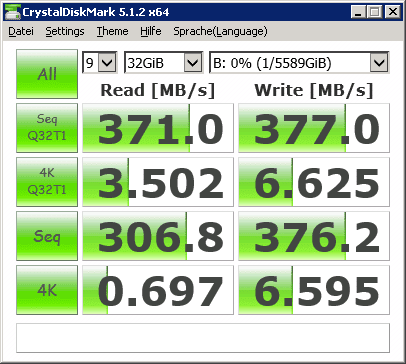Click the Seq Q32T1 write result 377.0
This screenshot has width=406, height=364.
tap(314, 128)
